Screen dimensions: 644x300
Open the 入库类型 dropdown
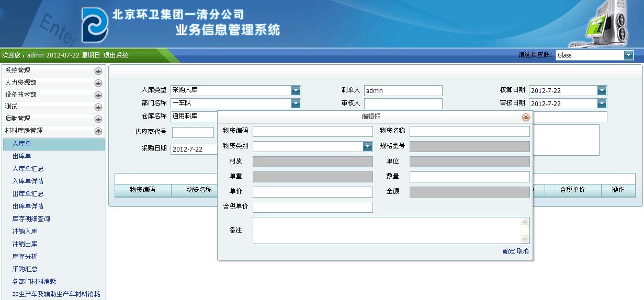(296, 90)
